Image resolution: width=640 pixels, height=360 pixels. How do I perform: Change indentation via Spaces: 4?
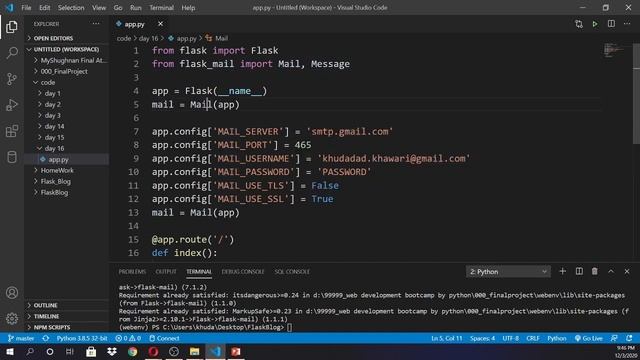pos(482,338)
